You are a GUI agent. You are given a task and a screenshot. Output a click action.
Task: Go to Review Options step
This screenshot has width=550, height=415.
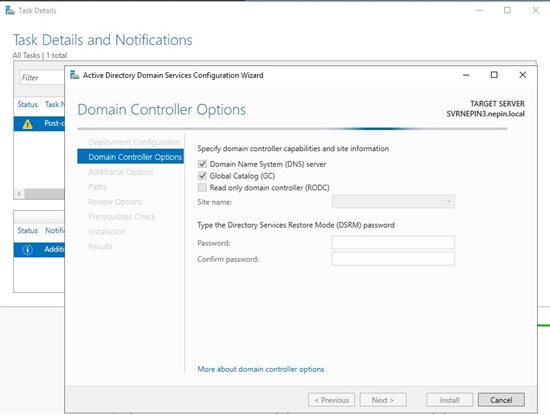point(115,202)
